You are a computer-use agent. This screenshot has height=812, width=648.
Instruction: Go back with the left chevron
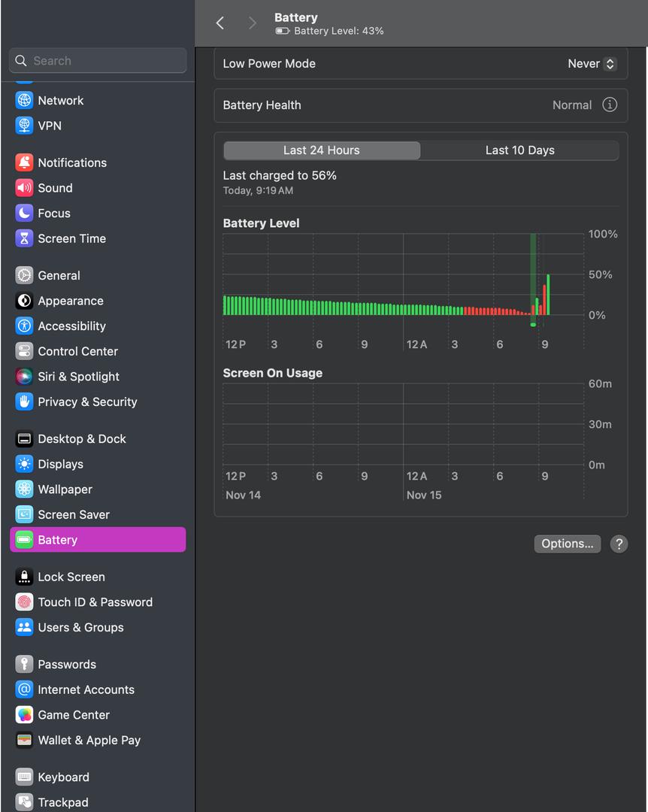(220, 23)
